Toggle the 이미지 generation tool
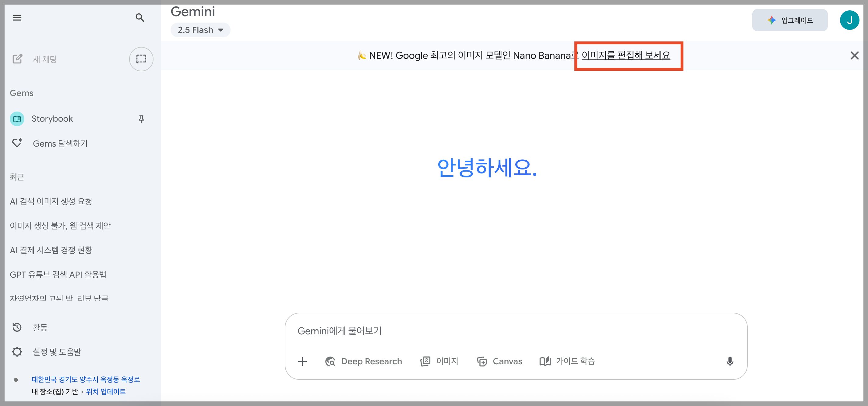The image size is (868, 406). [x=439, y=361]
